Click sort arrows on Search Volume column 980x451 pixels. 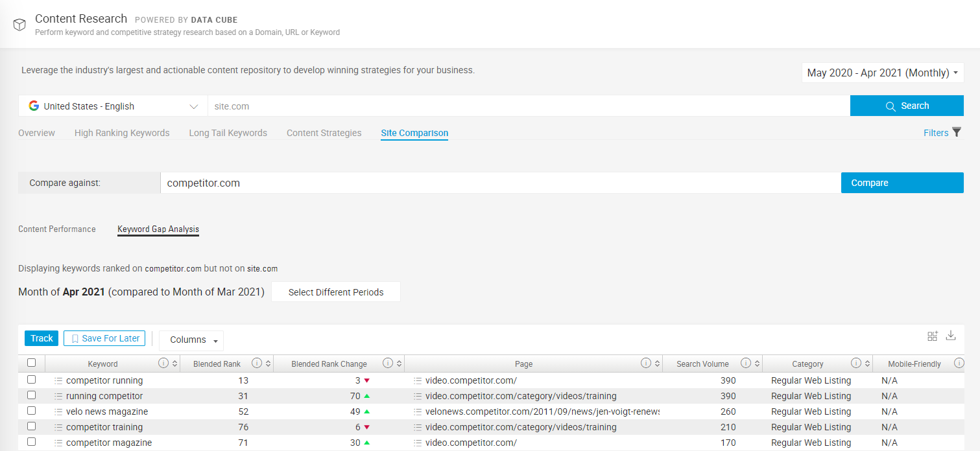coord(757,364)
